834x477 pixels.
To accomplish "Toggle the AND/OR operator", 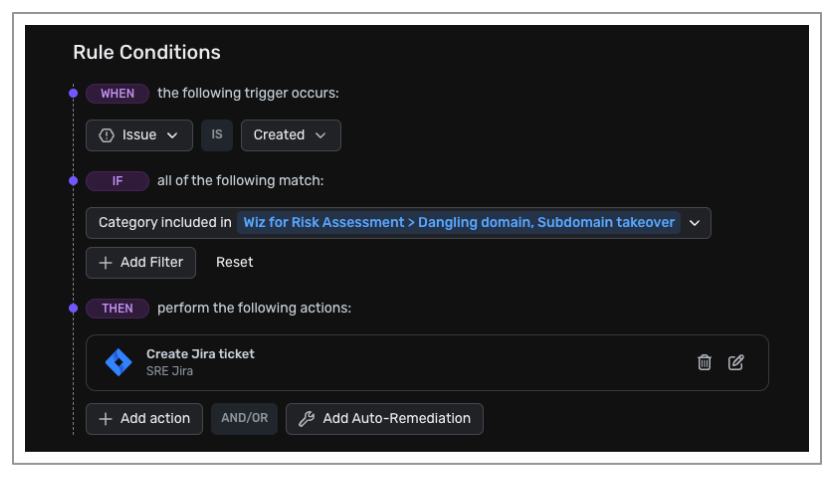I will [x=245, y=419].
